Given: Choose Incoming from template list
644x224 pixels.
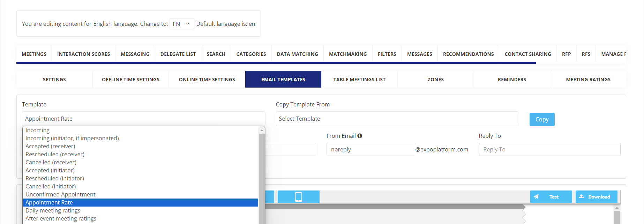Looking at the screenshot, I should [x=140, y=130].
